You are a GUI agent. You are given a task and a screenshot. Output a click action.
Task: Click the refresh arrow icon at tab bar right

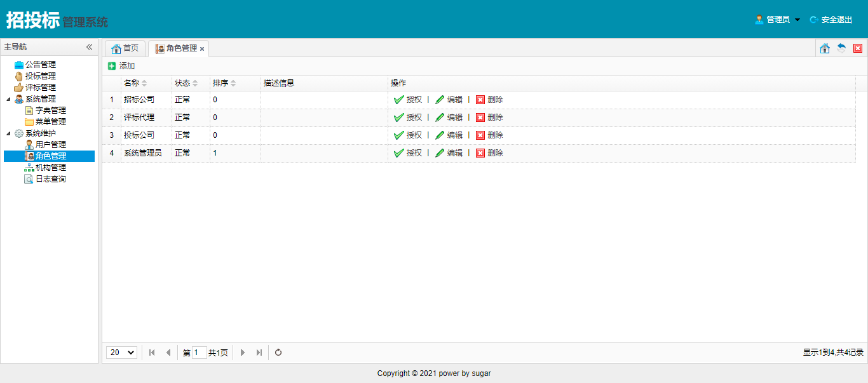point(841,48)
